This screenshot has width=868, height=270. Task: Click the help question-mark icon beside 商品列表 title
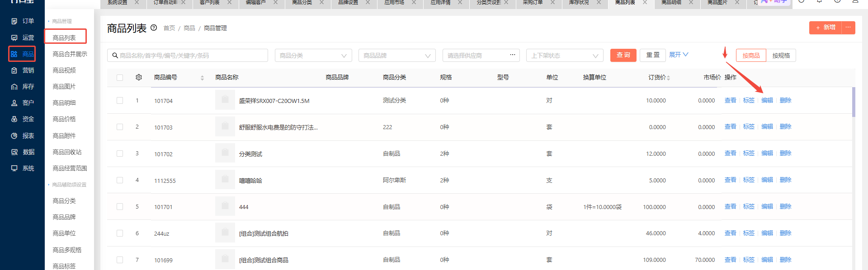154,28
